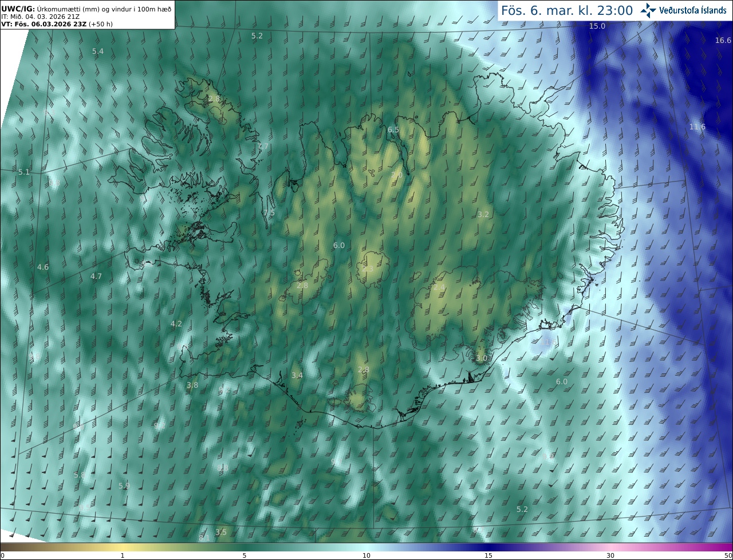Click the 15.0 value on the map
This screenshot has width=733, height=560.
597,26
